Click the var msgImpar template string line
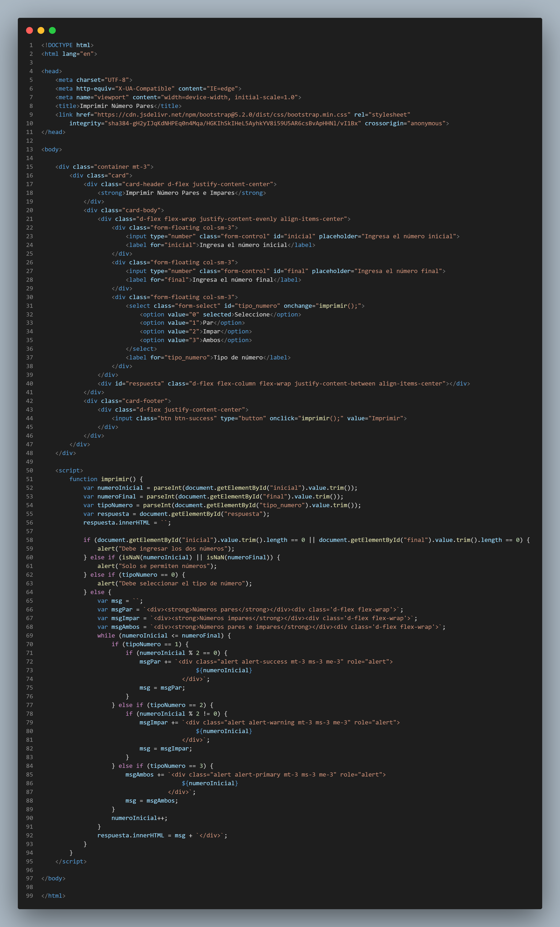Screen dimensions: 560x927 coord(257,618)
